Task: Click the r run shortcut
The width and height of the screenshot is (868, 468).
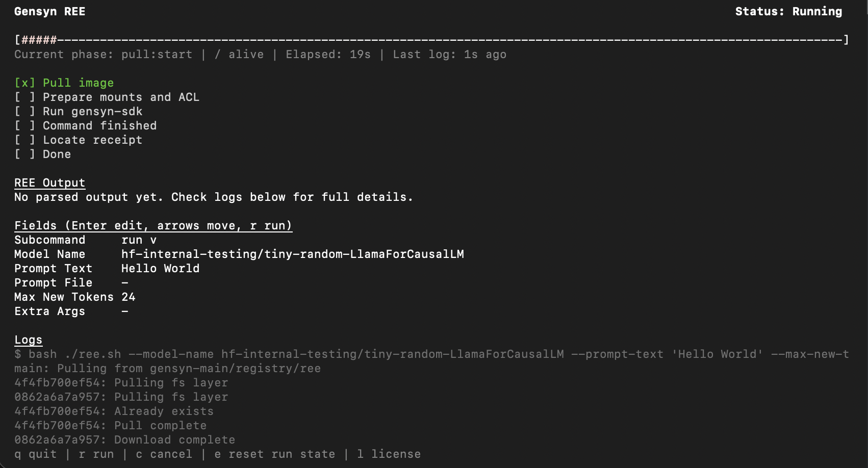Action: pos(96,454)
